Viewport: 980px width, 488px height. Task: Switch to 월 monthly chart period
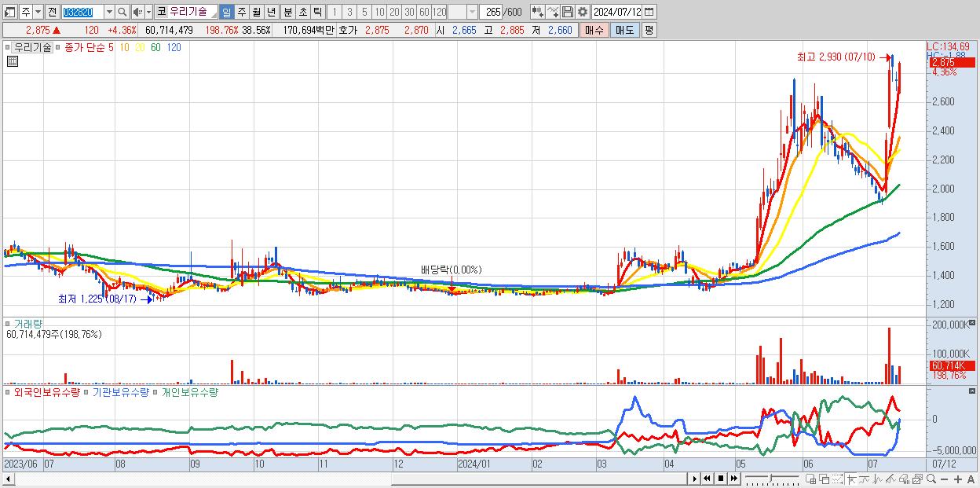tap(256, 12)
